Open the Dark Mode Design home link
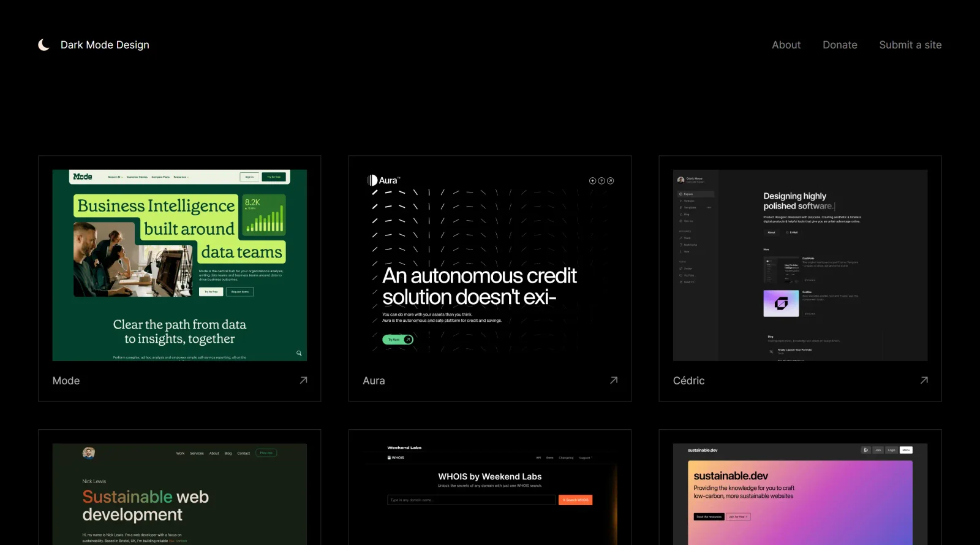This screenshot has height=545, width=980. pos(105,45)
